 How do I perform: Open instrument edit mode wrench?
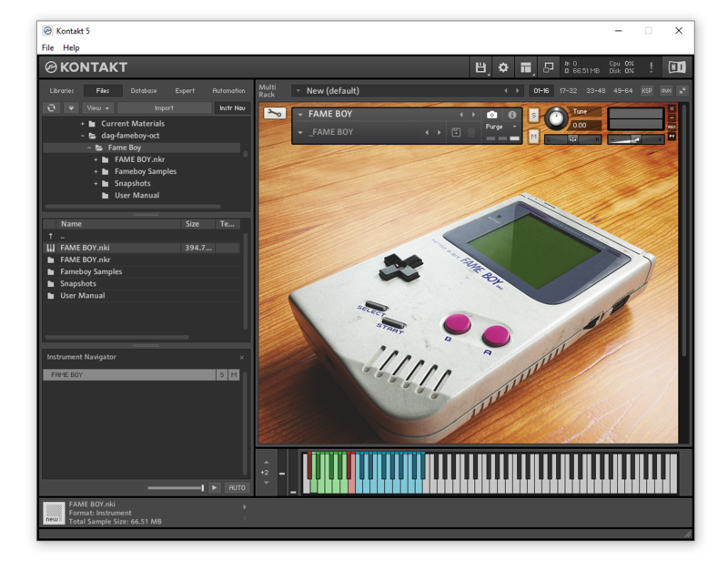click(x=275, y=113)
